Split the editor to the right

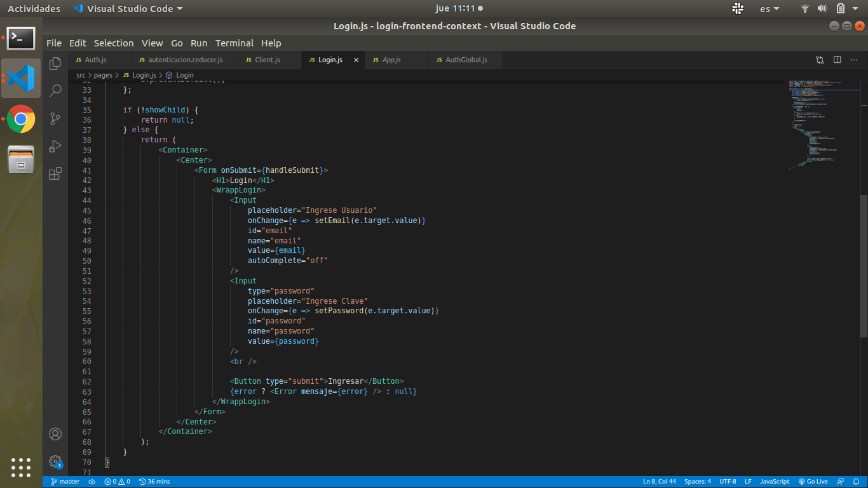point(837,60)
